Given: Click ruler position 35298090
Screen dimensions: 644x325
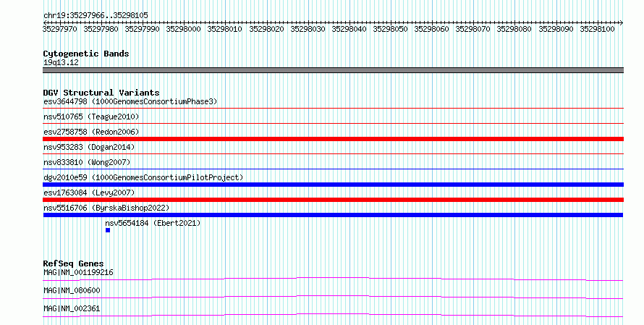Looking at the screenshot, I should [x=556, y=29].
